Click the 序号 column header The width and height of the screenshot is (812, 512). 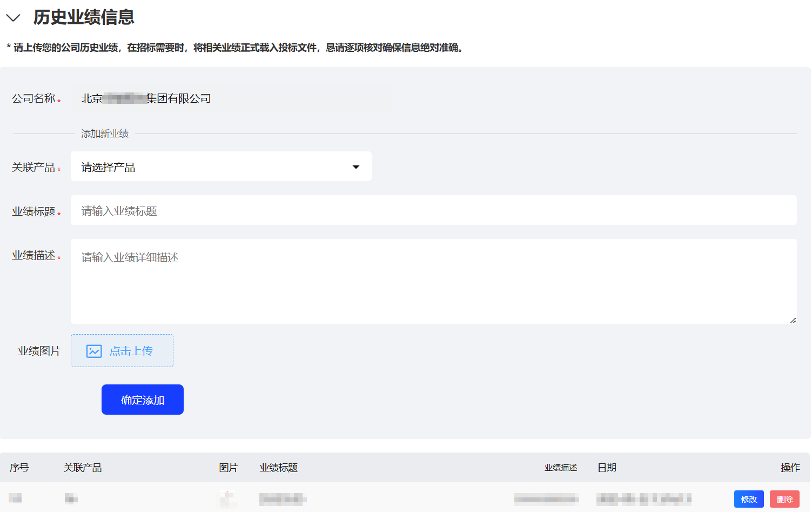19,468
